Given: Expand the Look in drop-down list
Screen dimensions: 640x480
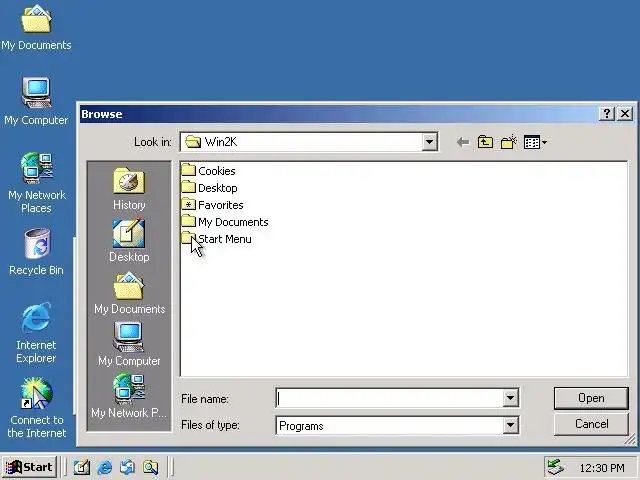Looking at the screenshot, I should coord(429,142).
